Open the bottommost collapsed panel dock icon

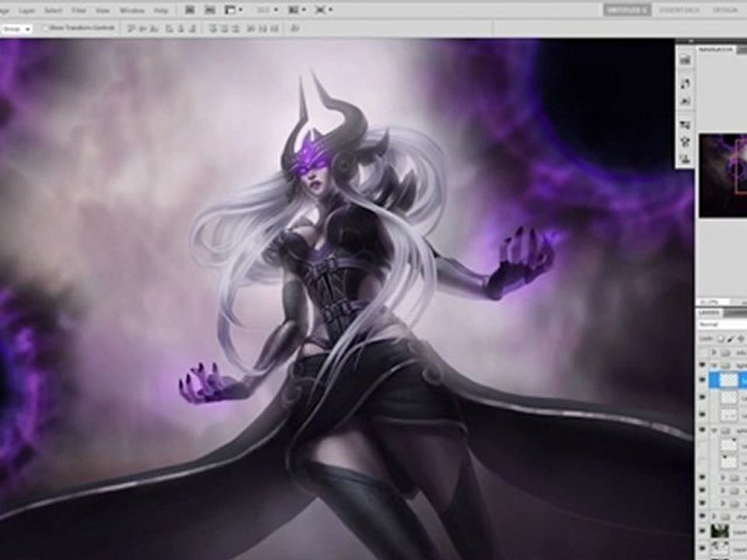[x=685, y=159]
